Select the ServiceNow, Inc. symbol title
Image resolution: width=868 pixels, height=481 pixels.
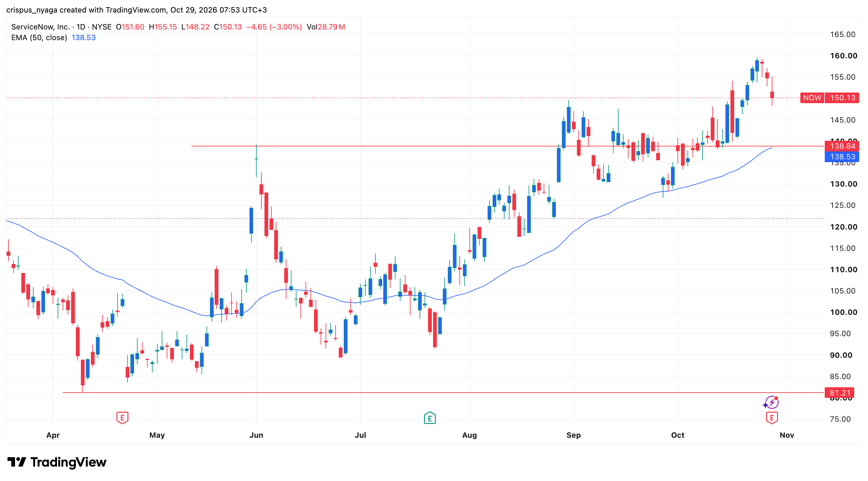(x=40, y=27)
